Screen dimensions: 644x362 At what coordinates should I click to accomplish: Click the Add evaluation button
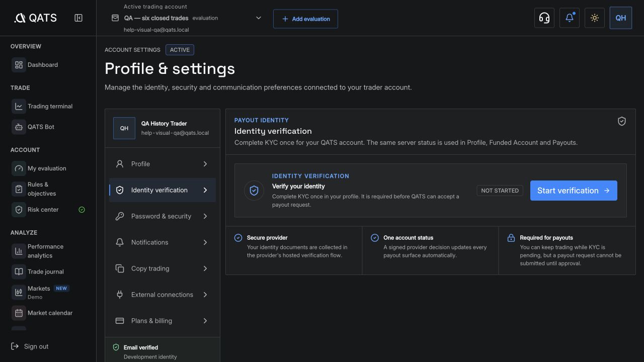(x=305, y=19)
